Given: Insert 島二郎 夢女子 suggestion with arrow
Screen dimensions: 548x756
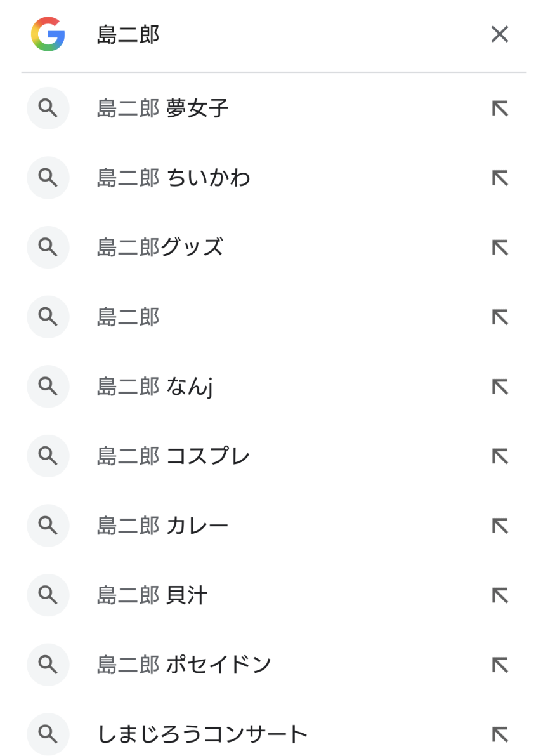Looking at the screenshot, I should [x=500, y=109].
